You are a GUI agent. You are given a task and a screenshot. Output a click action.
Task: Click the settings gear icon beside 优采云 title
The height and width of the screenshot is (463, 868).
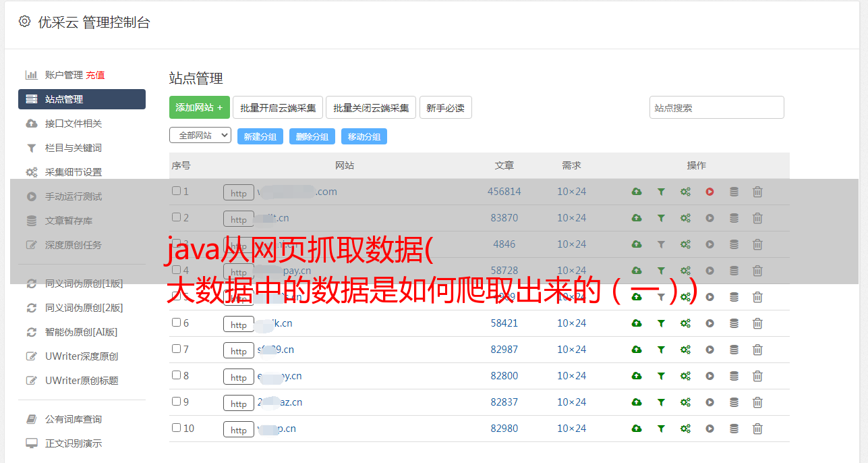(24, 22)
